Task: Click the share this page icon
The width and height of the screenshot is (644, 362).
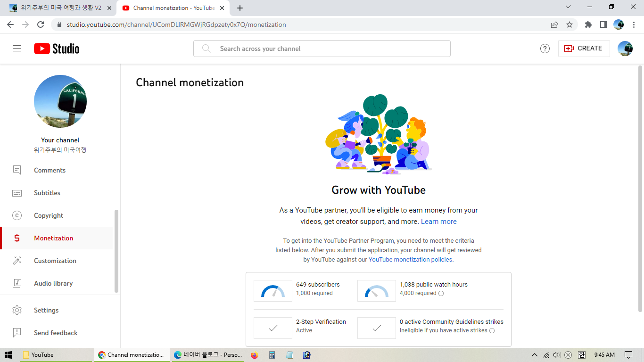Action: (x=554, y=25)
